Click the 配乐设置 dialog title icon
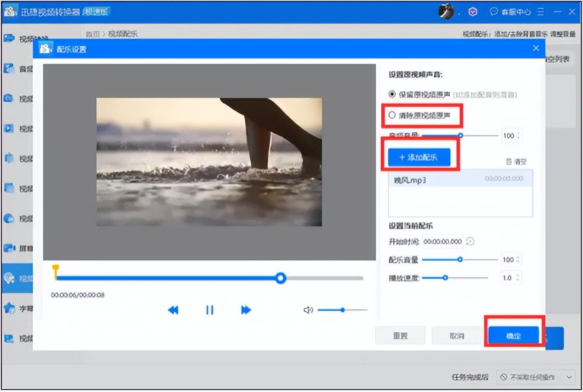Screen dimensions: 583x392 point(45,49)
